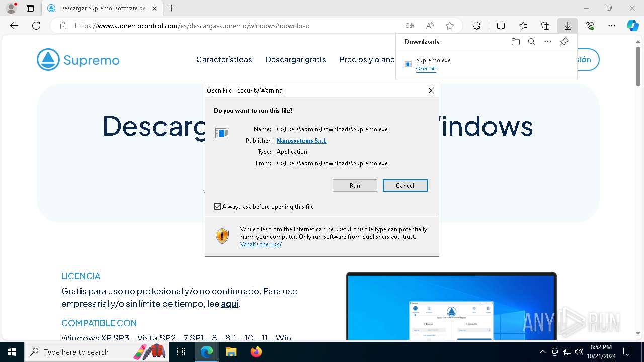Click Cancel in security warning

(x=405, y=186)
